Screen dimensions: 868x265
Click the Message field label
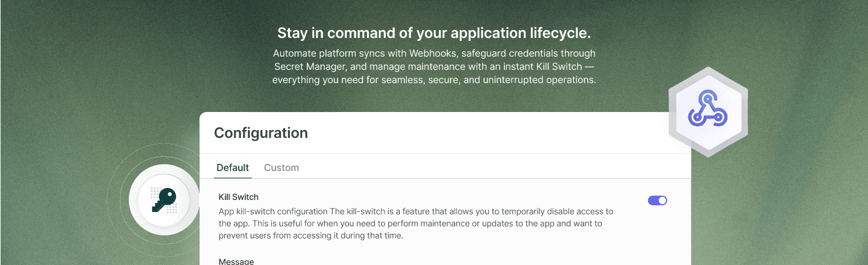pos(236,261)
